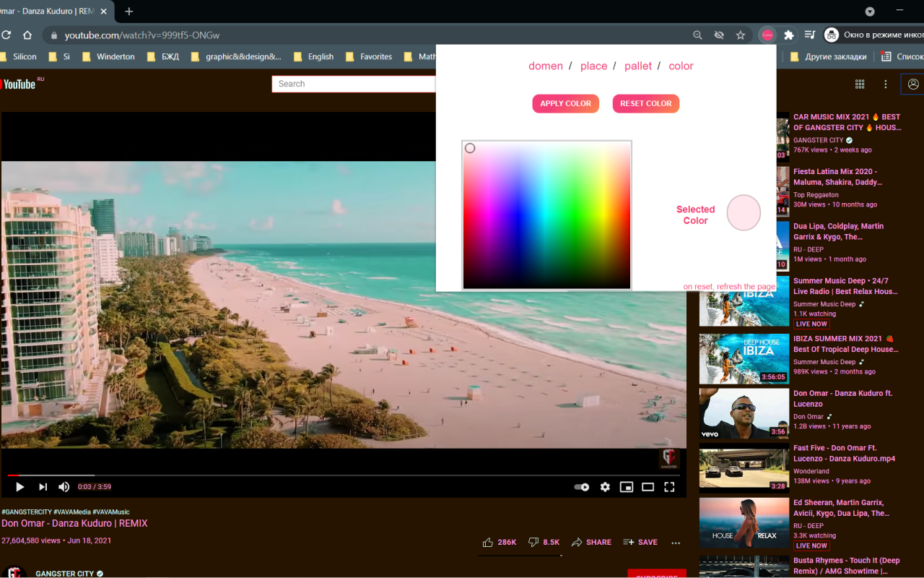Mute the video volume
This screenshot has width=924, height=578.
point(64,487)
